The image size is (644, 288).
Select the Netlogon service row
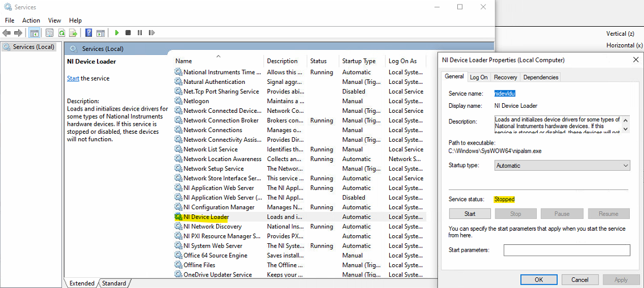tap(300, 101)
